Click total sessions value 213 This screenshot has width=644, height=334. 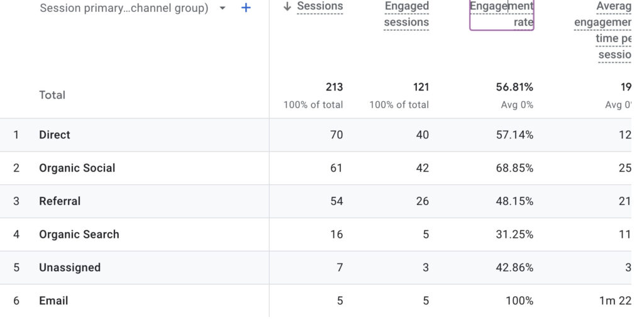(x=334, y=87)
